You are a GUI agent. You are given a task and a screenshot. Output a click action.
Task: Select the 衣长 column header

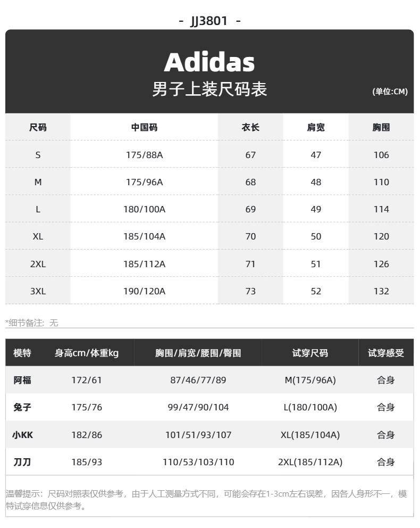[250, 128]
